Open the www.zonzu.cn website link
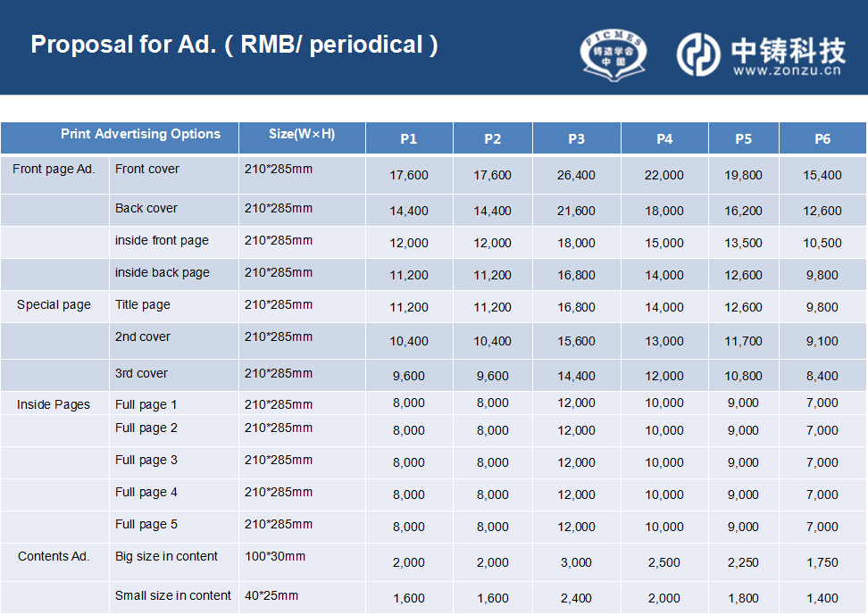 787,72
